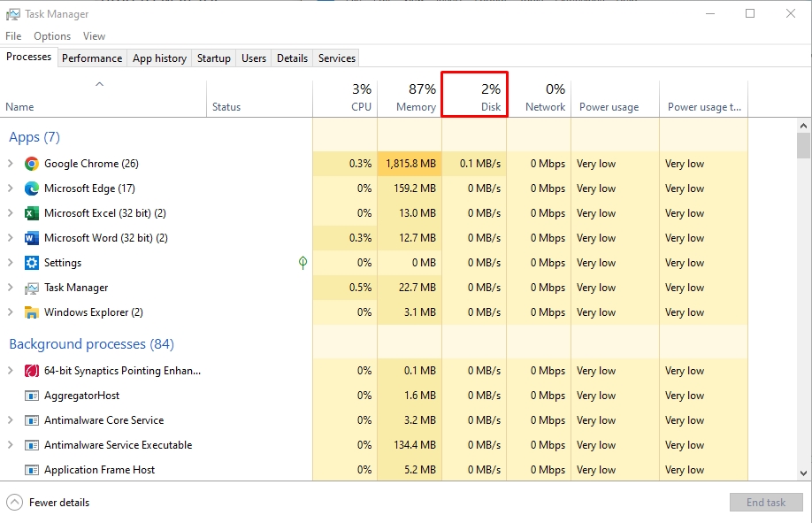812x523 pixels.
Task: Click the Microsoft Word icon
Action: [32, 238]
